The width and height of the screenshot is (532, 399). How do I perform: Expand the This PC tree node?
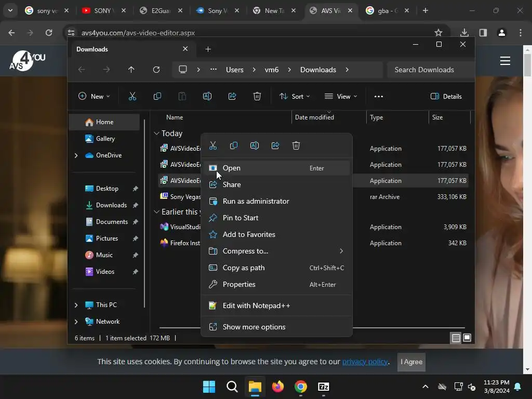tap(76, 305)
